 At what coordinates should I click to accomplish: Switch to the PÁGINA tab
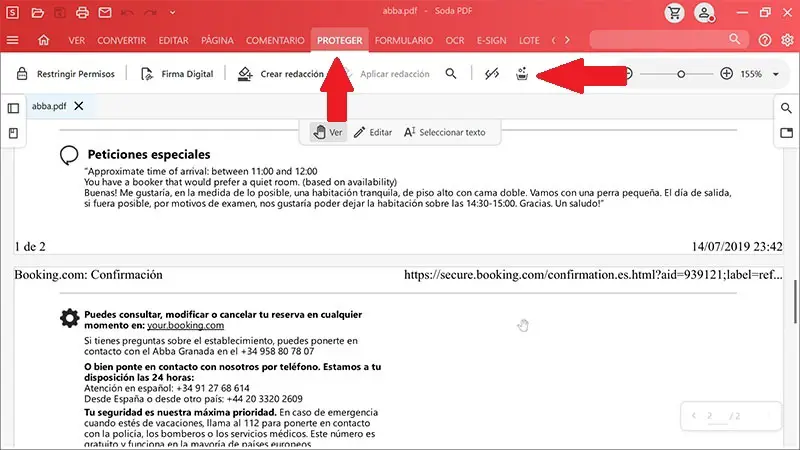217,40
